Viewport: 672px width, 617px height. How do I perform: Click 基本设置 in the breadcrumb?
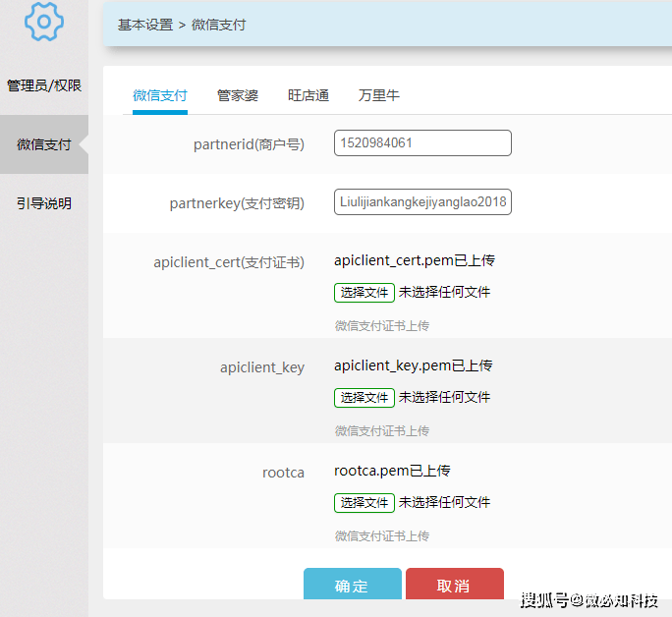coord(145,25)
